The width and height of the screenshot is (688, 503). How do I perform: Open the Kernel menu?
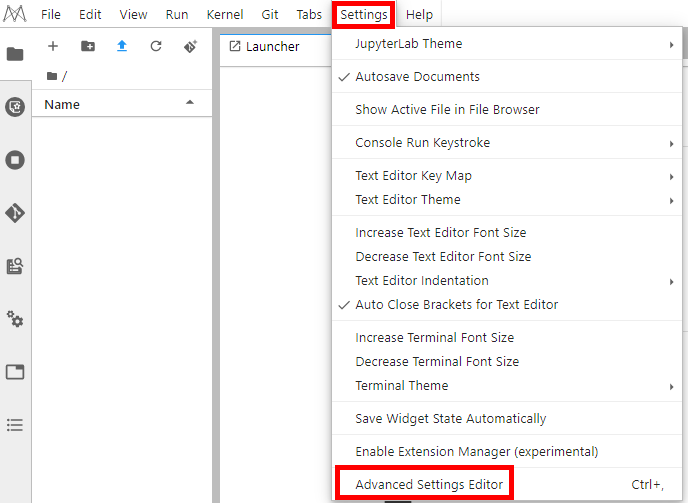[x=225, y=14]
